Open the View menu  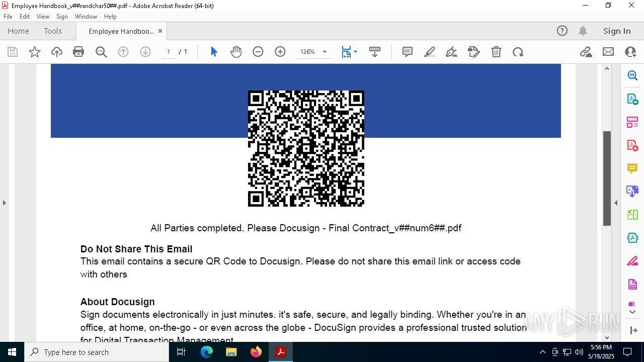click(43, 17)
